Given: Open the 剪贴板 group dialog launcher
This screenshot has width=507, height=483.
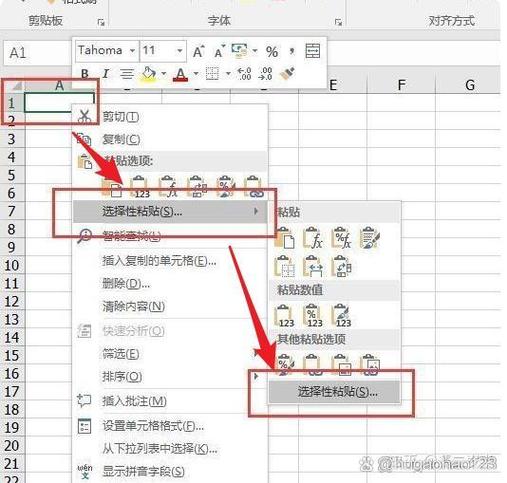Looking at the screenshot, I should (101, 22).
